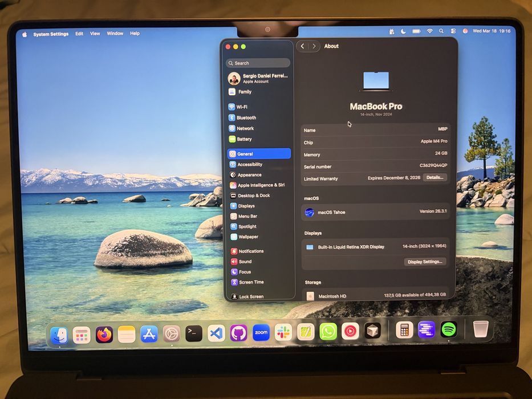This screenshot has height=399, width=532.
Task: Select General in the sidebar
Action: [x=259, y=154]
